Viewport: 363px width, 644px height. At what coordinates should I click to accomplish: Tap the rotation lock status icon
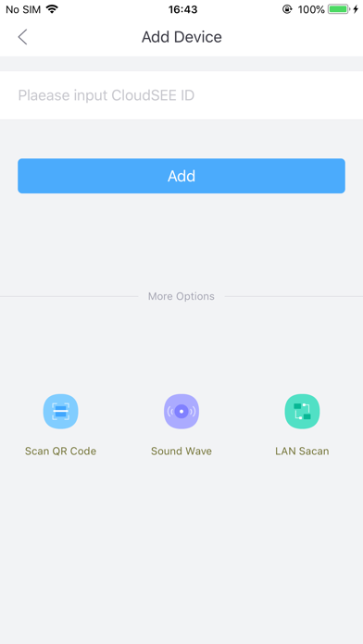point(287,9)
